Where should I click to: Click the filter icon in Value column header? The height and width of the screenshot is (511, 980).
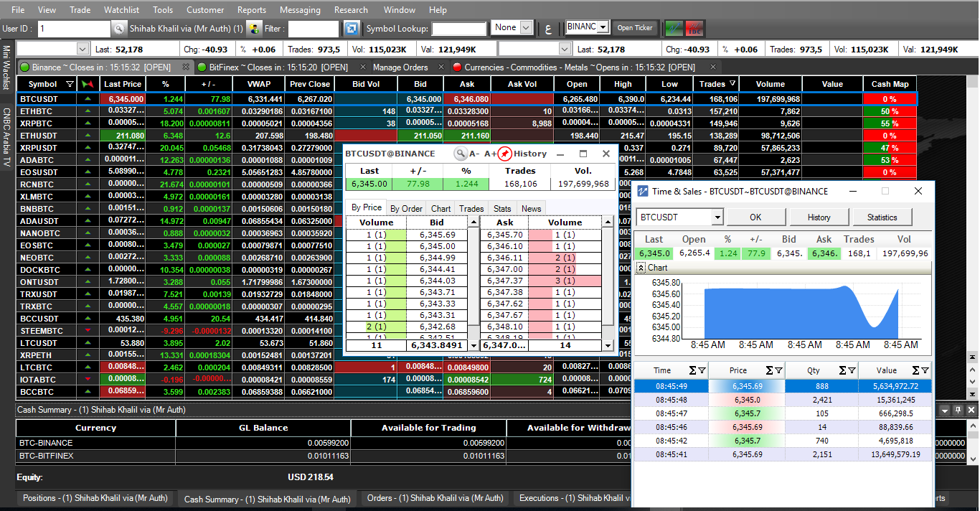pos(925,370)
